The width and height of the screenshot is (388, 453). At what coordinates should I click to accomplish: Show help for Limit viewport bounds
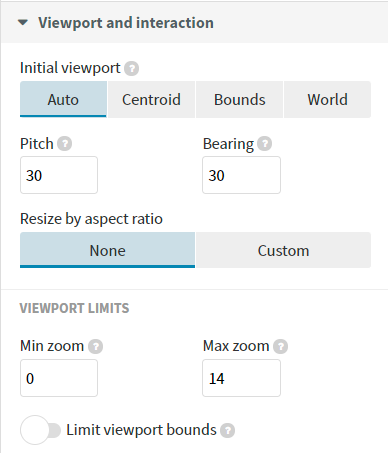228,431
